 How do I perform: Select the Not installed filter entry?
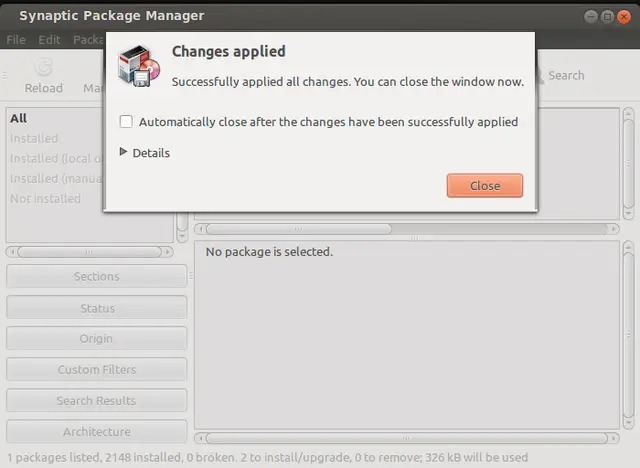point(45,199)
